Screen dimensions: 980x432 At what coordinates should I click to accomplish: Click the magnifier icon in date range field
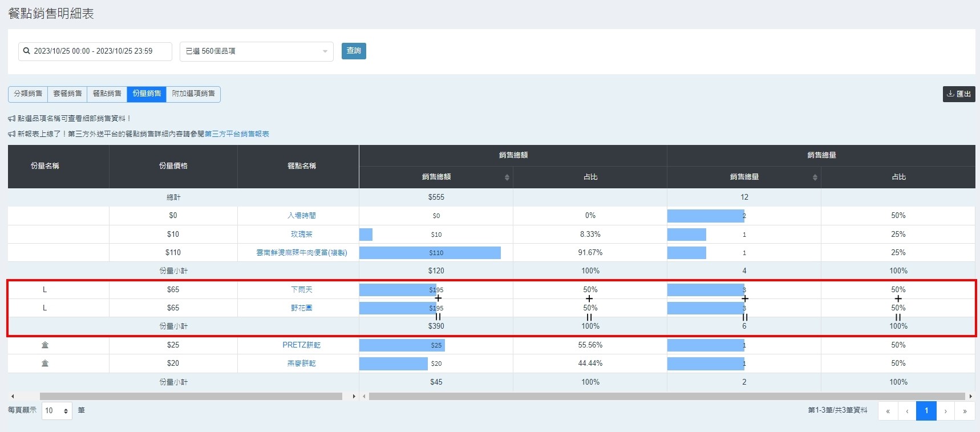[26, 51]
